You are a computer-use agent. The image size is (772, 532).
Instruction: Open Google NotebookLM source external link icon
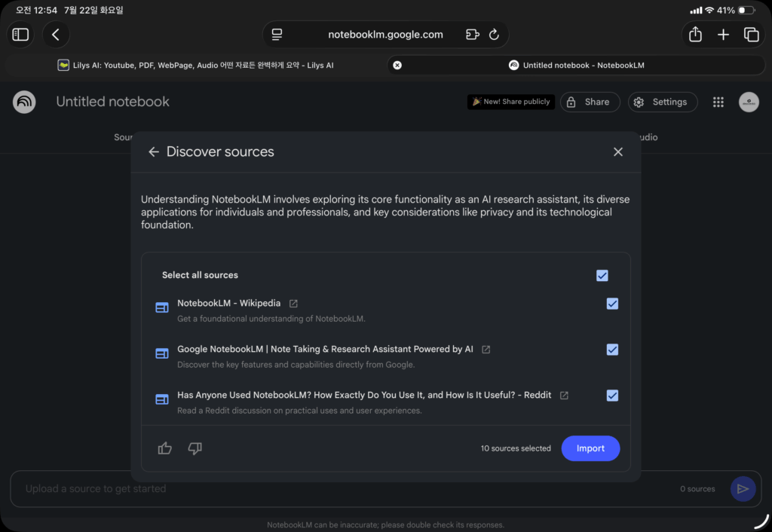[x=486, y=350]
